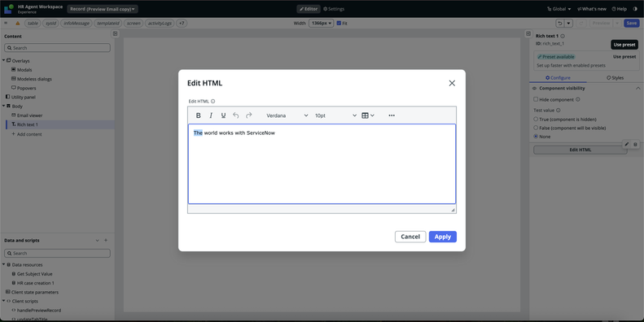Toggle italic formatting in Edit HTML toolbar

tap(211, 115)
